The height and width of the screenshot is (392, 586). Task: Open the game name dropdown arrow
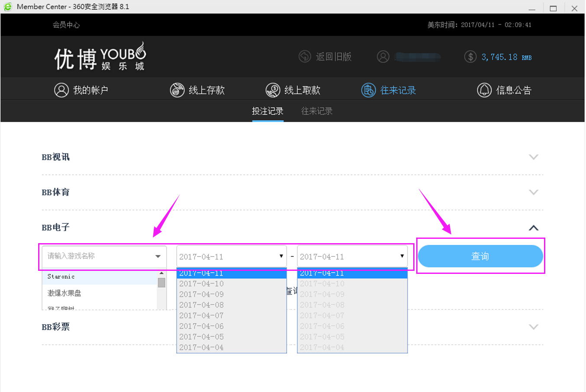point(158,257)
